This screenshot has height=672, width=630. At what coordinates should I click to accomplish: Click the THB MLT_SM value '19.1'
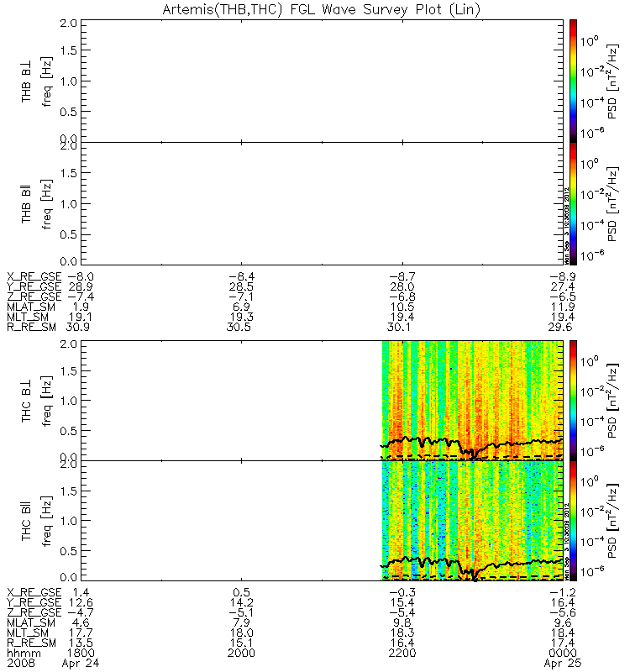coord(81,317)
